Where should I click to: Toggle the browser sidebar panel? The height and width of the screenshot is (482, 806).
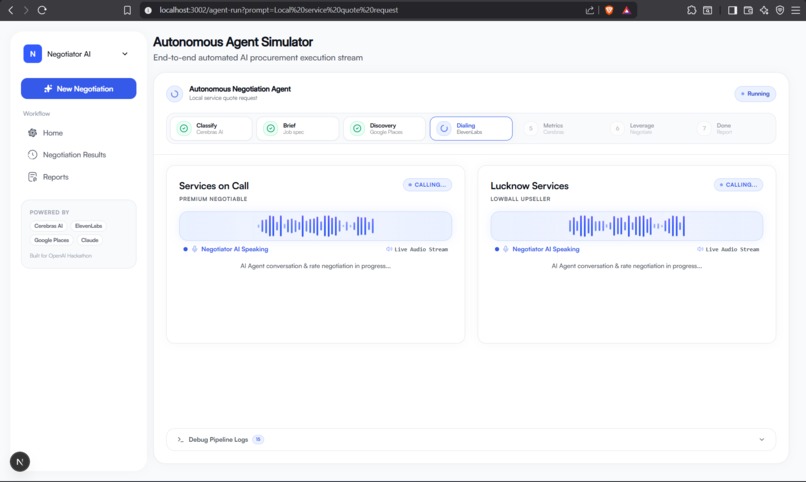(732, 10)
